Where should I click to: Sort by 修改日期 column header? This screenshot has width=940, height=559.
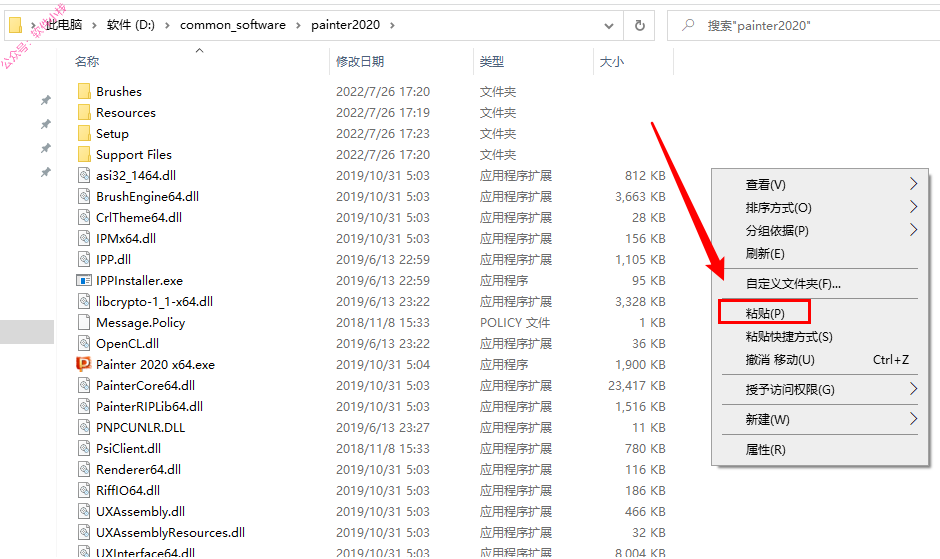tap(360, 61)
